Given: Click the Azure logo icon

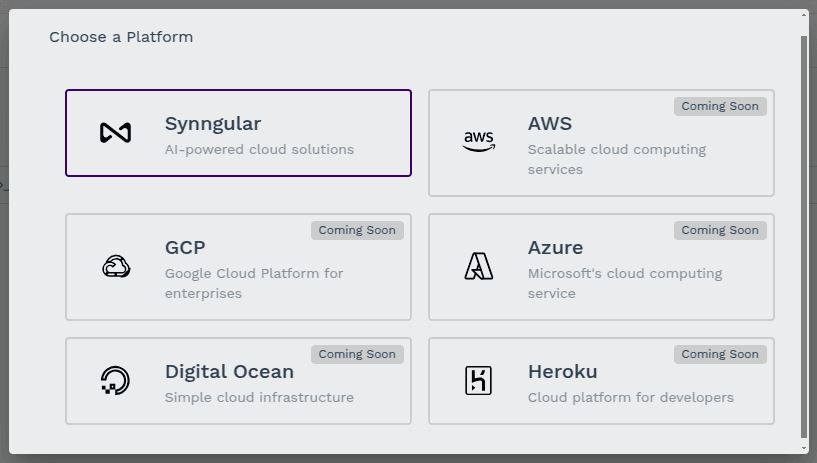Looking at the screenshot, I should tap(479, 266).
